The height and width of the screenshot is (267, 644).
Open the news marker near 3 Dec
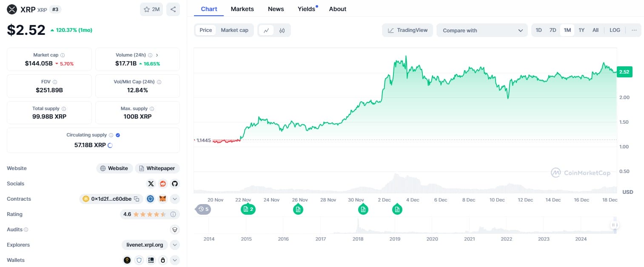pos(397,209)
